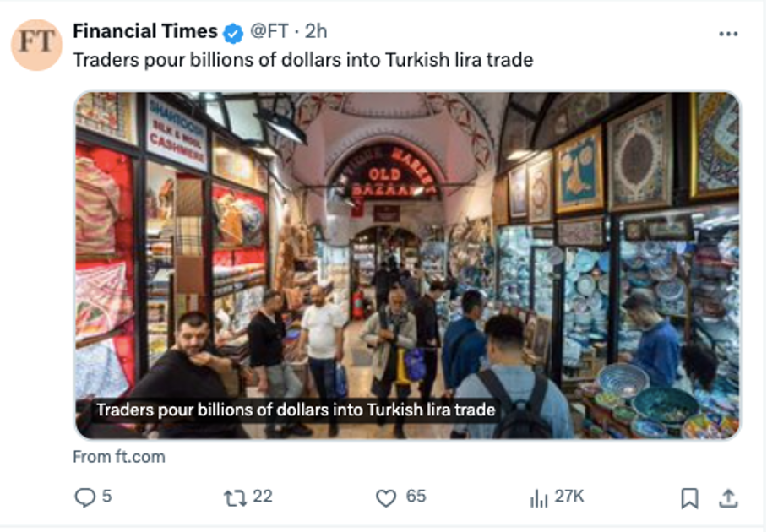Click the Financial Times display name

point(145,31)
